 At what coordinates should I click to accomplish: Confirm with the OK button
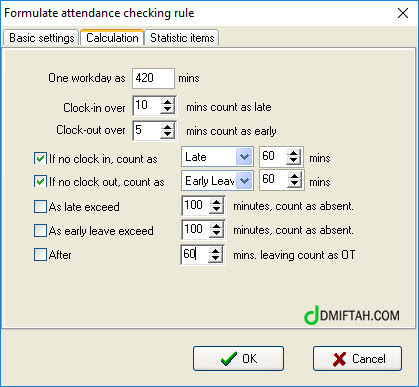pos(238,359)
